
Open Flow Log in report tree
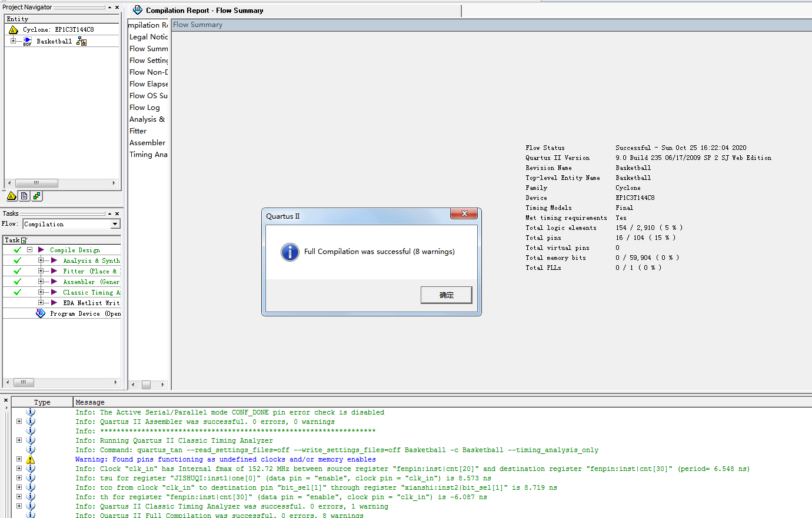[145, 107]
